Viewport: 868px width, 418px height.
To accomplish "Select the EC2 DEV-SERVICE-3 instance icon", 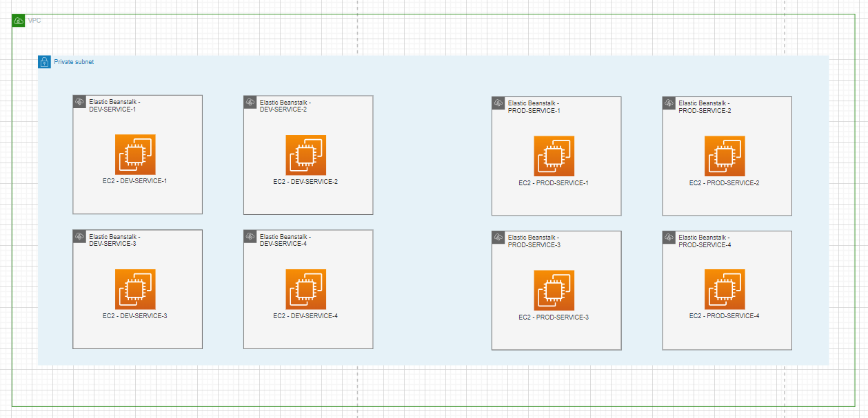I will 135,289.
